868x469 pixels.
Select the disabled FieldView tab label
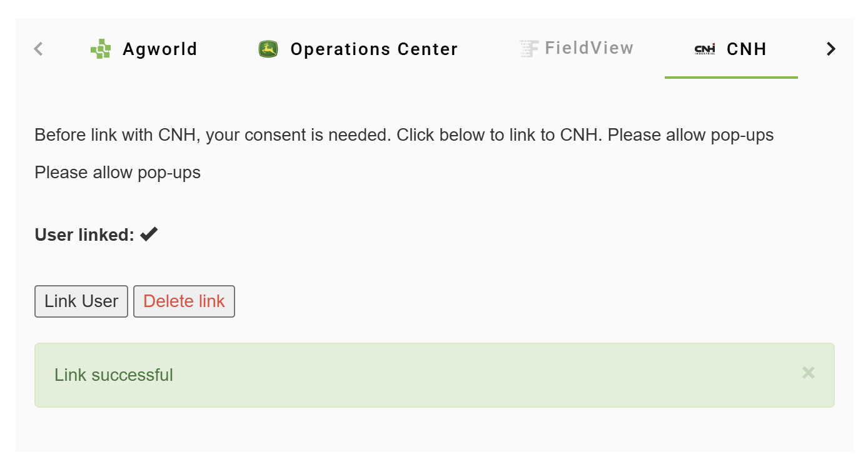coord(589,48)
